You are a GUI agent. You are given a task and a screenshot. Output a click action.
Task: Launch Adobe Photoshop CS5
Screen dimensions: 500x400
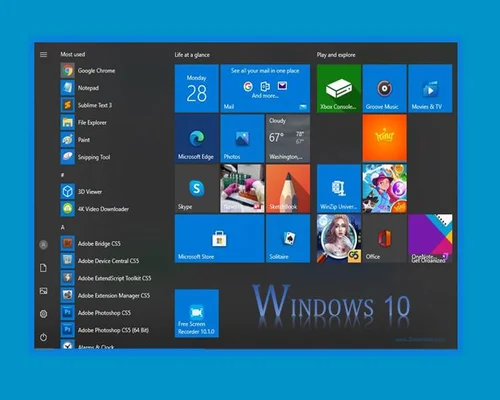96,313
